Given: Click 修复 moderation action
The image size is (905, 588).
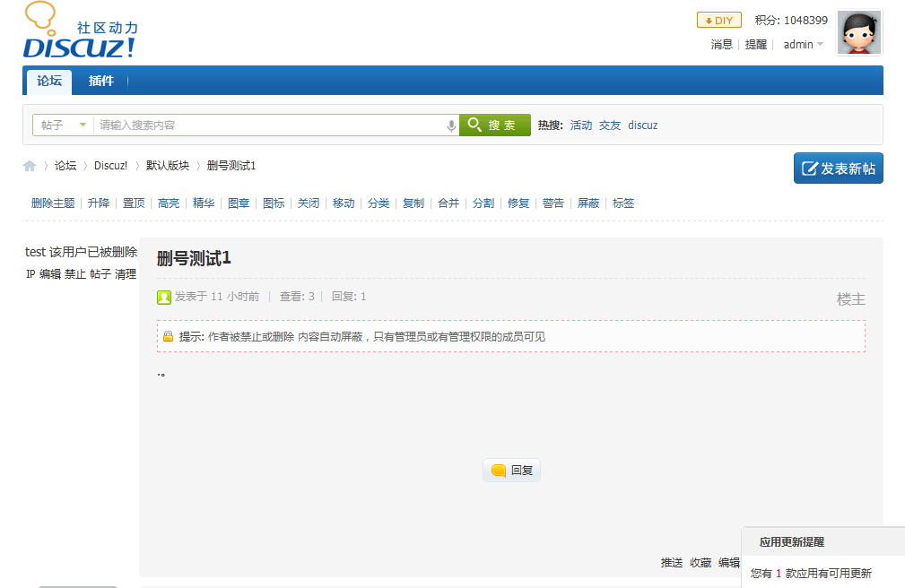Looking at the screenshot, I should click(x=518, y=203).
